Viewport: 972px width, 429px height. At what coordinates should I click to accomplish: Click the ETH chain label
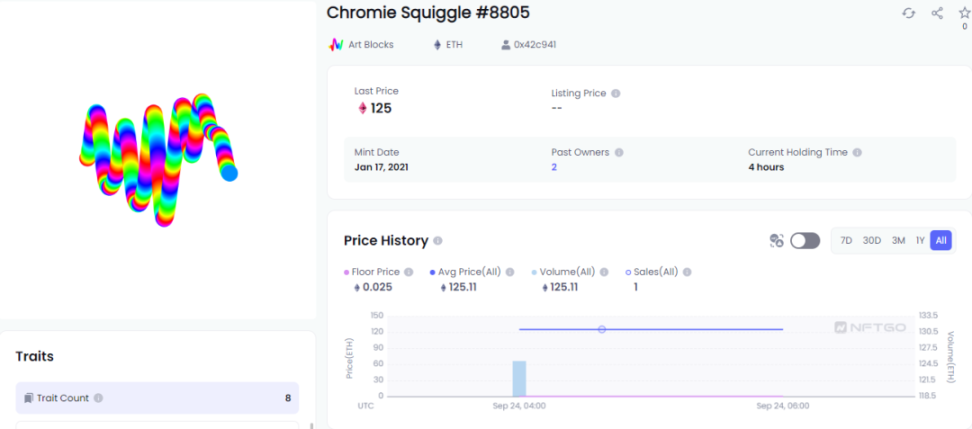(x=454, y=45)
